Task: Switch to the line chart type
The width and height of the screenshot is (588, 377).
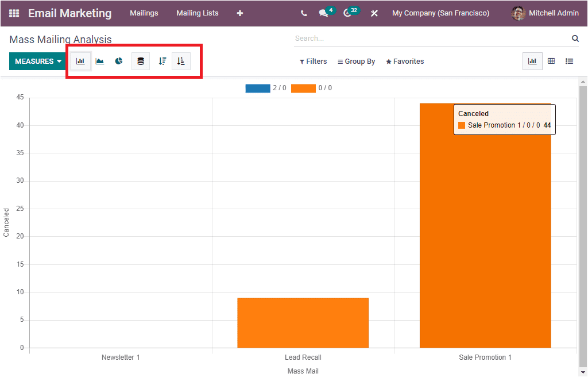Action: (x=99, y=61)
